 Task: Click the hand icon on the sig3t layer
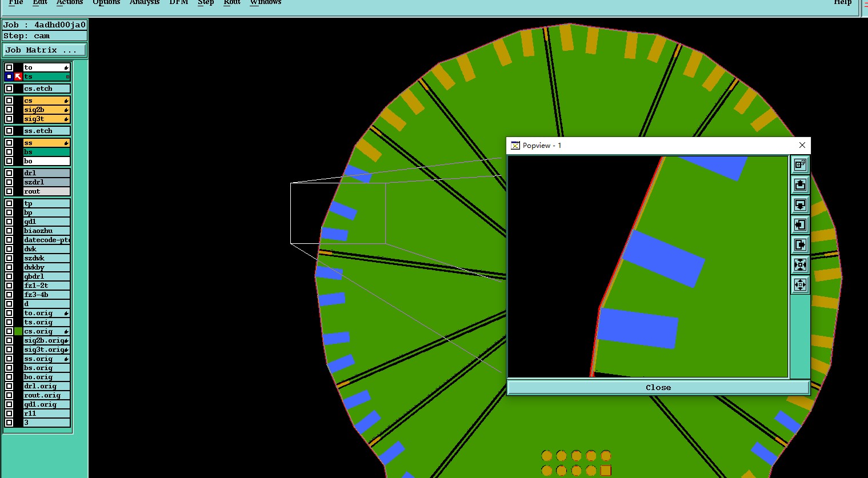pyautogui.click(x=66, y=119)
